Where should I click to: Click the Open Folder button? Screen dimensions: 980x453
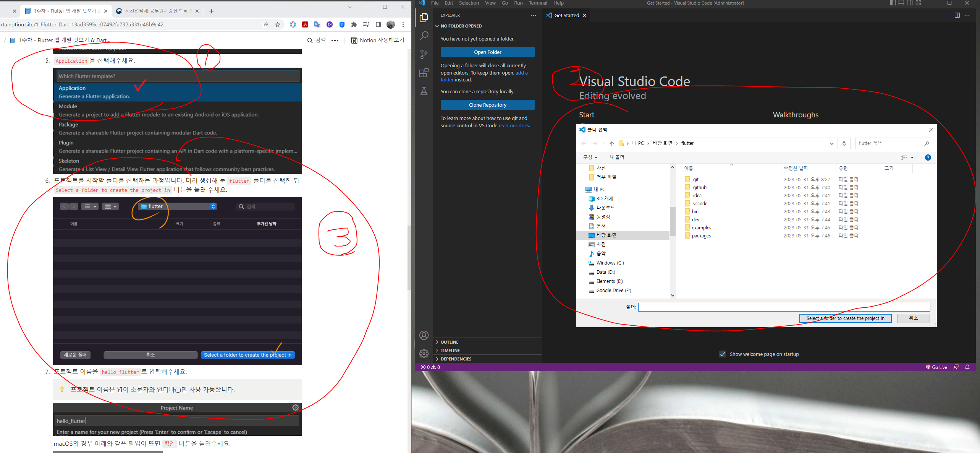(488, 52)
